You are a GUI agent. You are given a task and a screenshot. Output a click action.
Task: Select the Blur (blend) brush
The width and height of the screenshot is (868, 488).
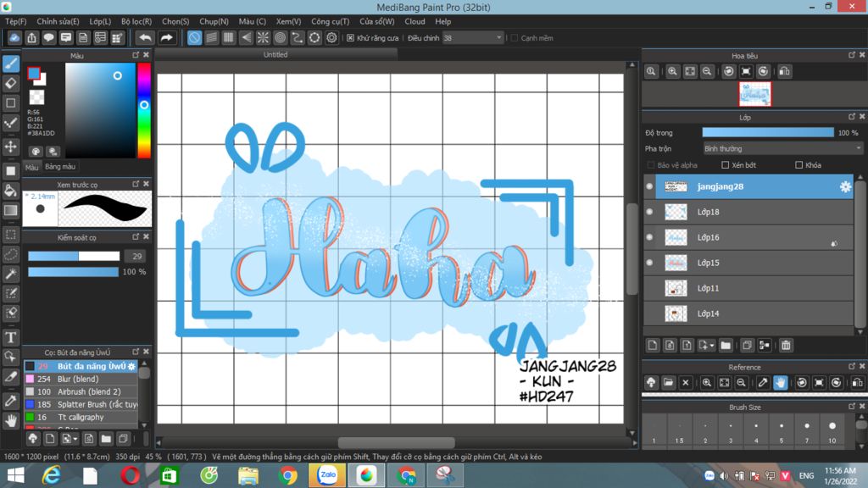click(x=81, y=379)
